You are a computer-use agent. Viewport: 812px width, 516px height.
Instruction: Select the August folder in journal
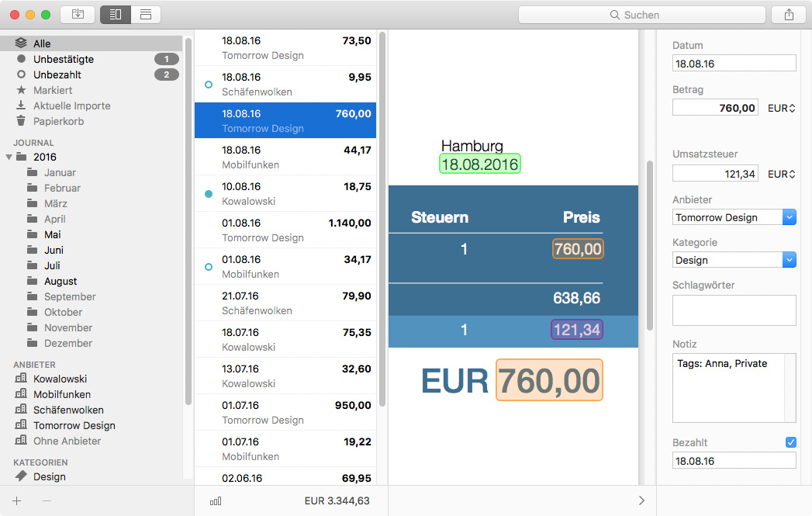[x=60, y=281]
